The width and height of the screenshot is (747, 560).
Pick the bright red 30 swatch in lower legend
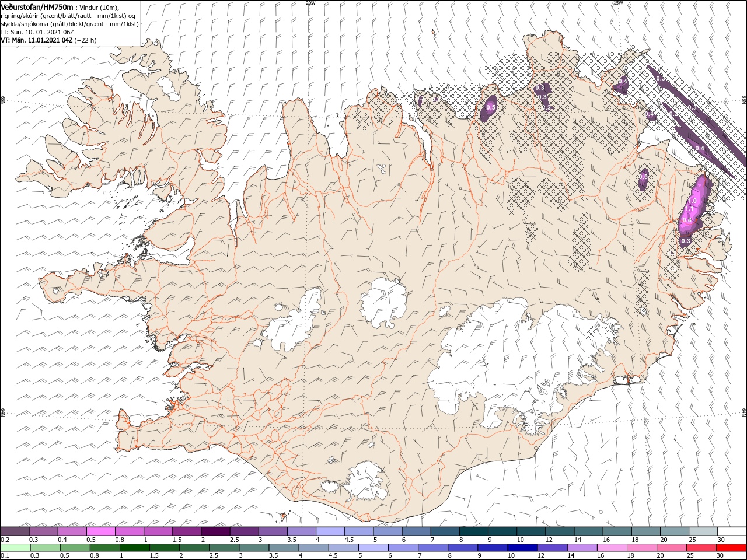click(731, 548)
